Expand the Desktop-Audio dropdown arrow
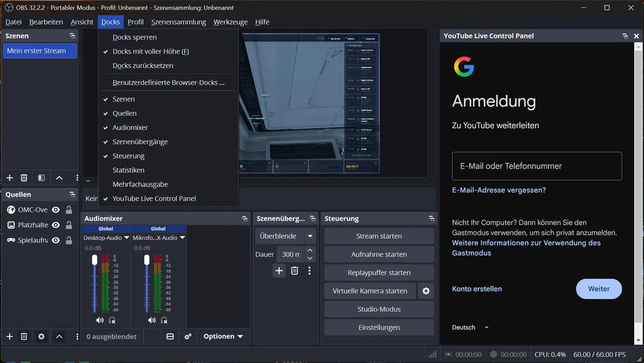The width and height of the screenshot is (644, 363). (x=127, y=237)
